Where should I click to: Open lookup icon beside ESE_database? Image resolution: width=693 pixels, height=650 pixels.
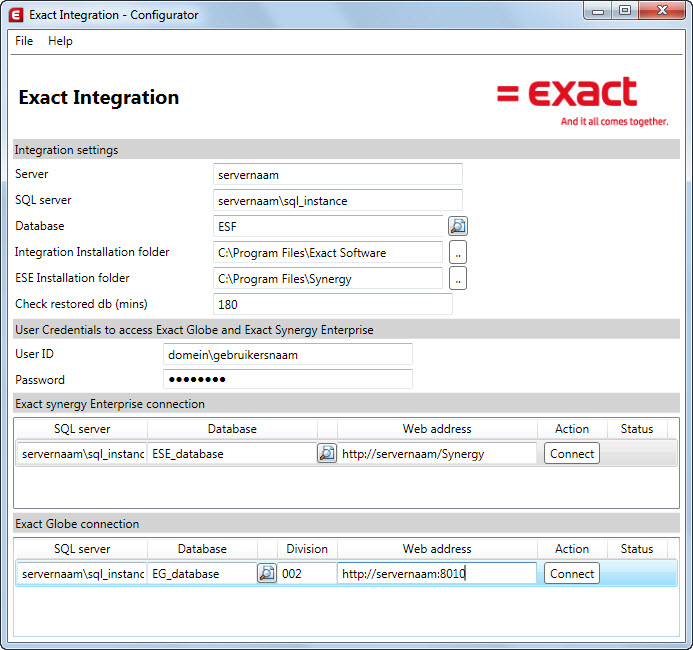[327, 453]
